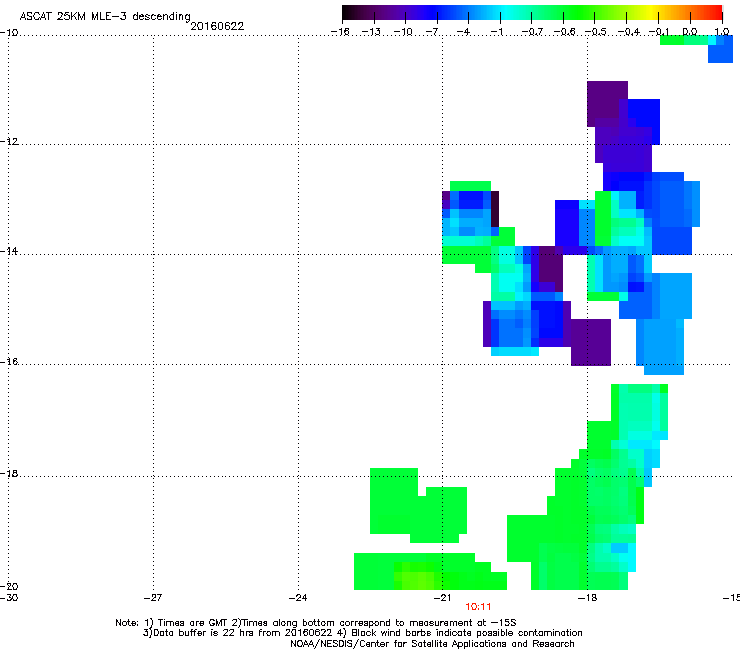Click the longitude label -27
This screenshot has width=740, height=650.
(153, 598)
